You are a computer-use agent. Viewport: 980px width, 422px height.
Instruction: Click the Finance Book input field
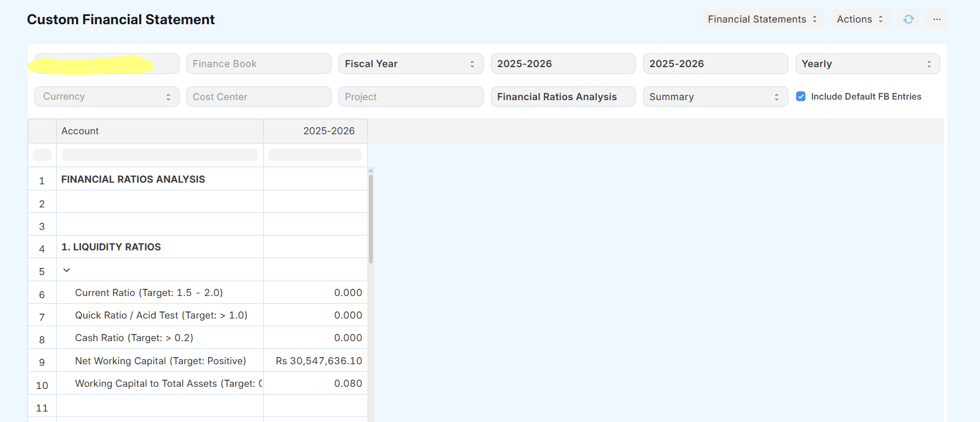click(x=259, y=64)
